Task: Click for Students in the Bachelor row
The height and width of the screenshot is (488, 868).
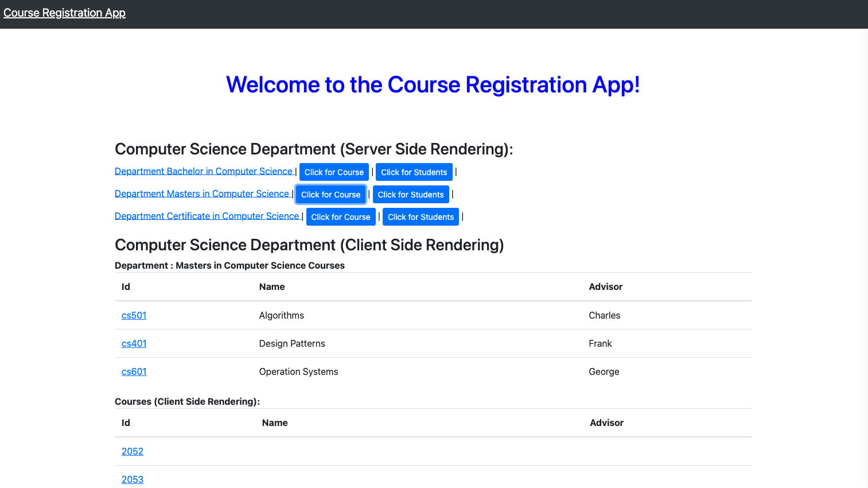Action: (x=414, y=172)
